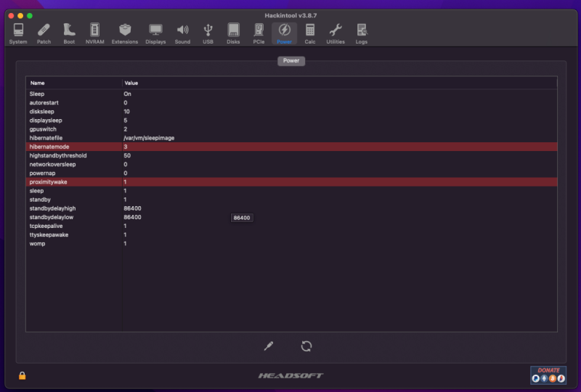Select the displaysleep row
This screenshot has width=581, height=392.
coord(292,121)
